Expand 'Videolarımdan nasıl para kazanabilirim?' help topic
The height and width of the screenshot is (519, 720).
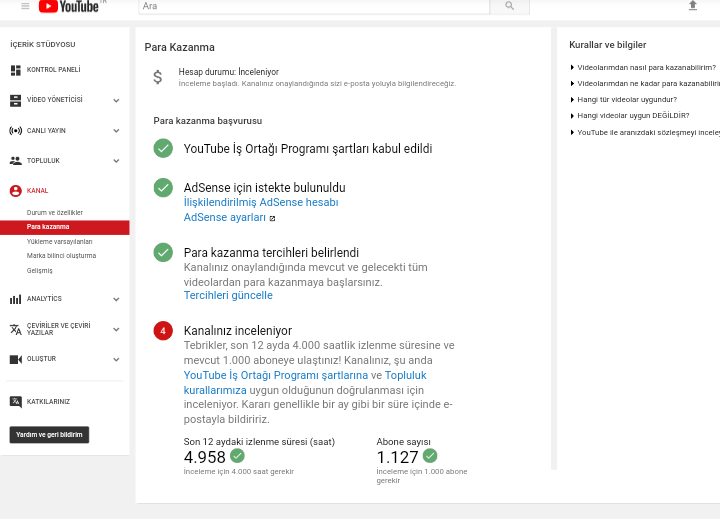[643, 68]
